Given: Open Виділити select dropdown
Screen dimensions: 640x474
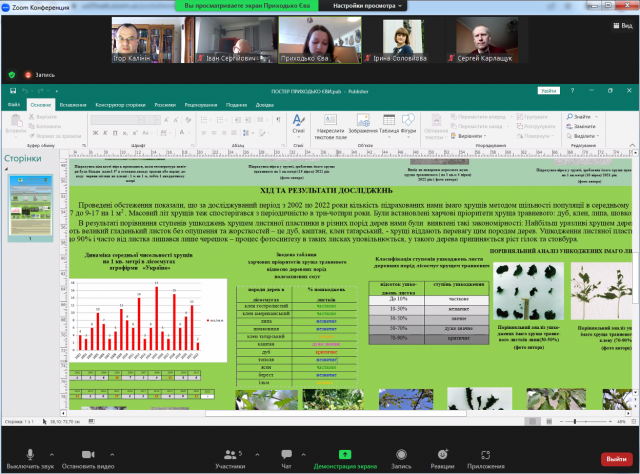Looking at the screenshot, I should tap(583, 136).
